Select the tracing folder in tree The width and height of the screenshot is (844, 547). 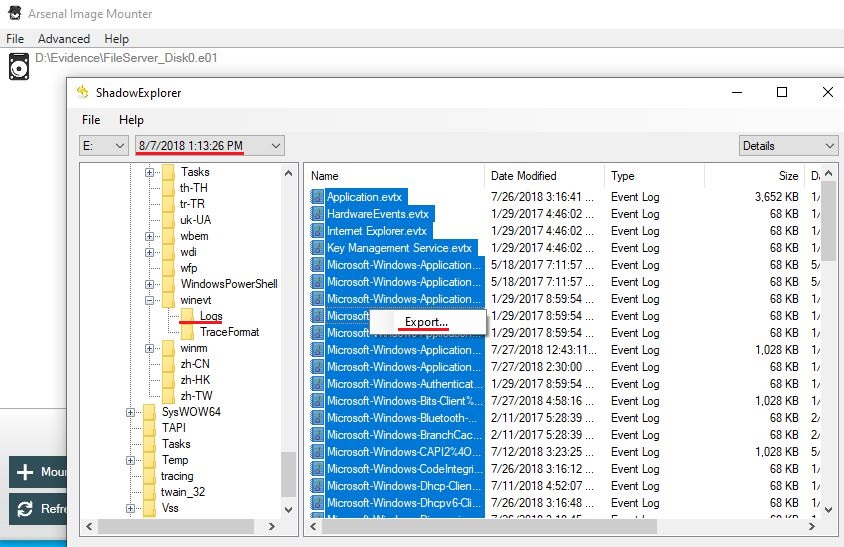pyautogui.click(x=177, y=476)
